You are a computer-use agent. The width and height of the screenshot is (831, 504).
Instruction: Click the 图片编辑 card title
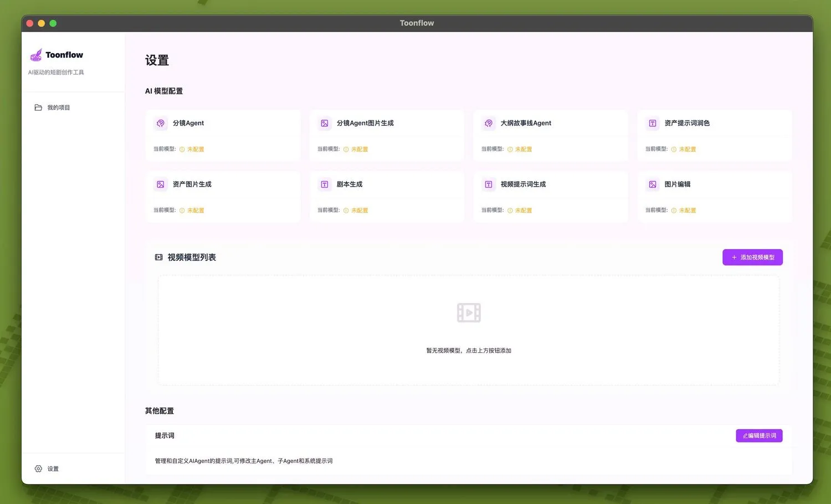click(678, 184)
